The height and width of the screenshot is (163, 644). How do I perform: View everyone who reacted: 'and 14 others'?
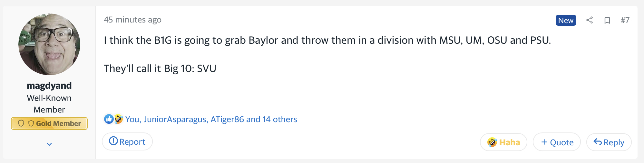272,119
